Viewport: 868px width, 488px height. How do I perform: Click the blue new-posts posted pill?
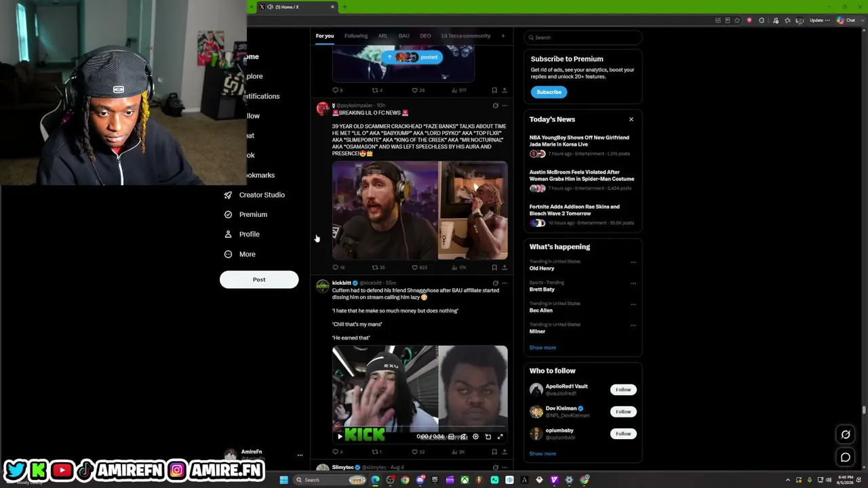point(412,57)
